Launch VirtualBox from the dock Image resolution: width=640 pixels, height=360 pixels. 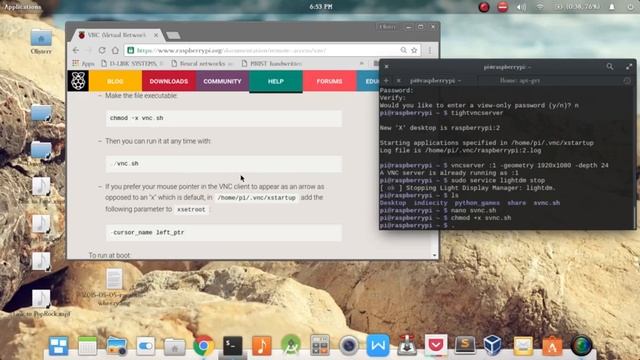coord(493,345)
